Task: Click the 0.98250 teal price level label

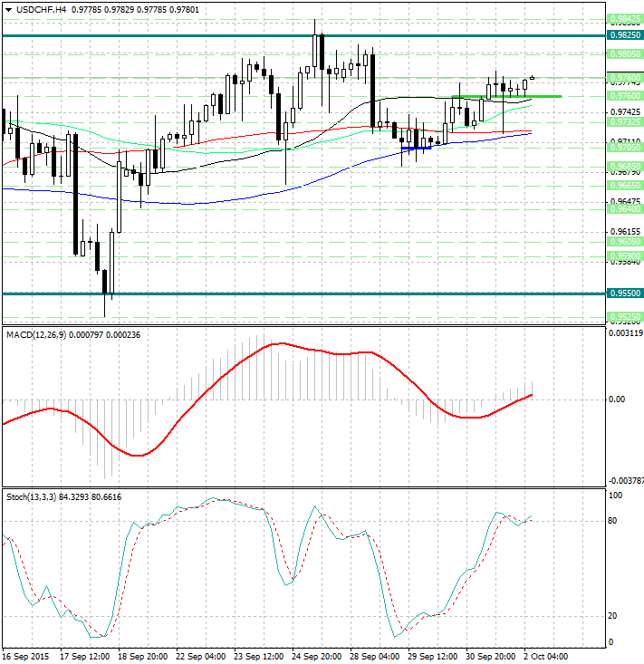Action: click(x=625, y=35)
